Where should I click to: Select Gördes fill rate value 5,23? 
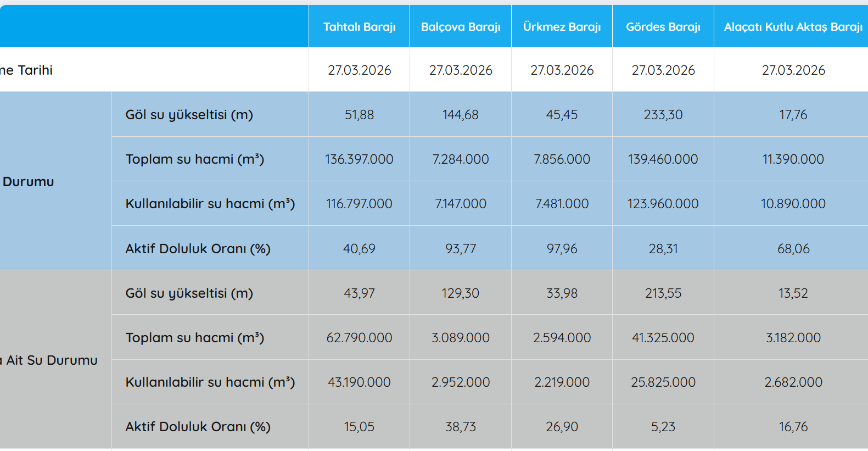663,427
